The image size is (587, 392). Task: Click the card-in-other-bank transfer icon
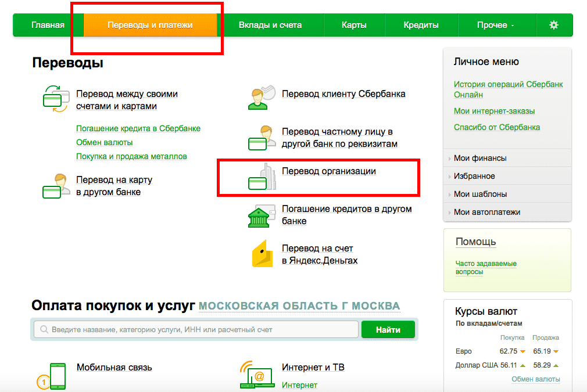coord(56,186)
